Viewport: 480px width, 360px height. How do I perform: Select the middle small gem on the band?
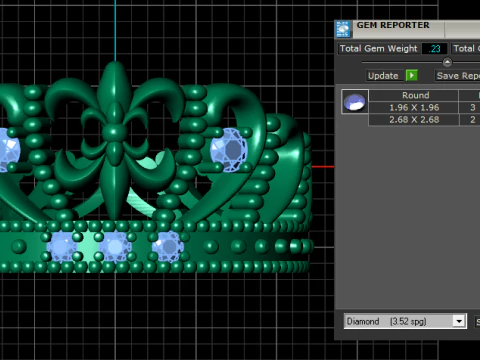click(115, 247)
